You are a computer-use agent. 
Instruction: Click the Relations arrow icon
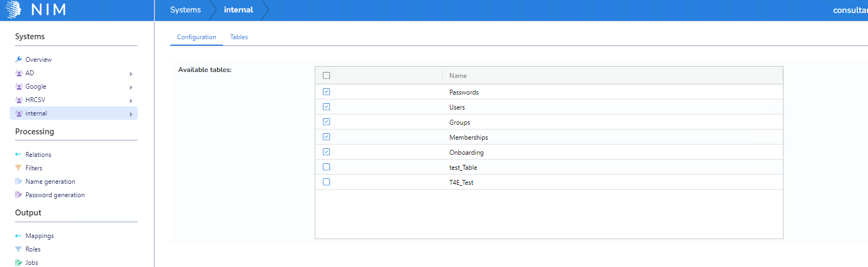coord(18,155)
